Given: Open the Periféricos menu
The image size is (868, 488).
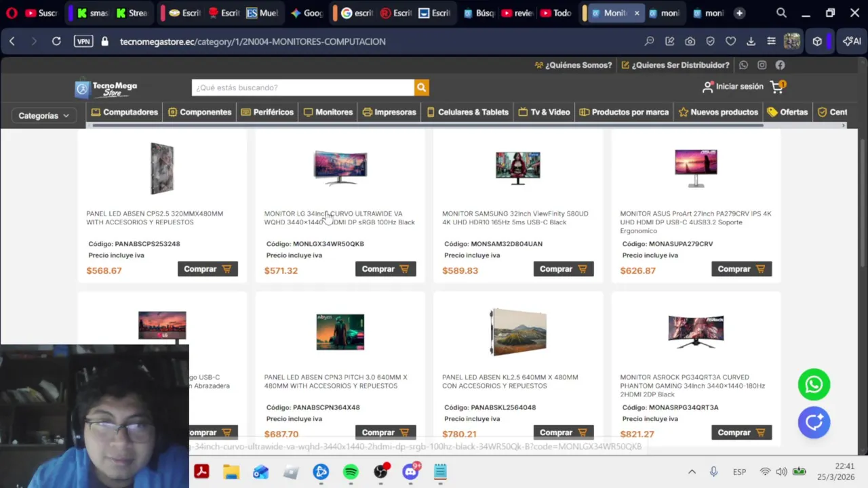Looking at the screenshot, I should point(267,112).
